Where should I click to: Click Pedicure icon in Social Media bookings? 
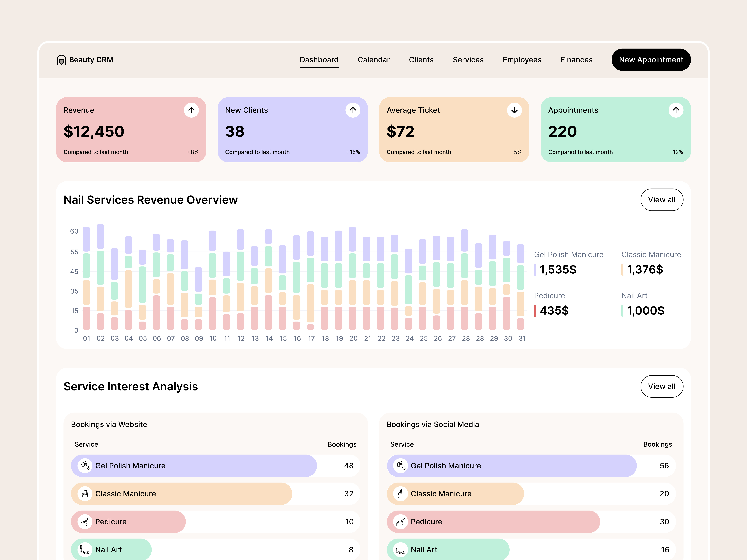(x=400, y=522)
